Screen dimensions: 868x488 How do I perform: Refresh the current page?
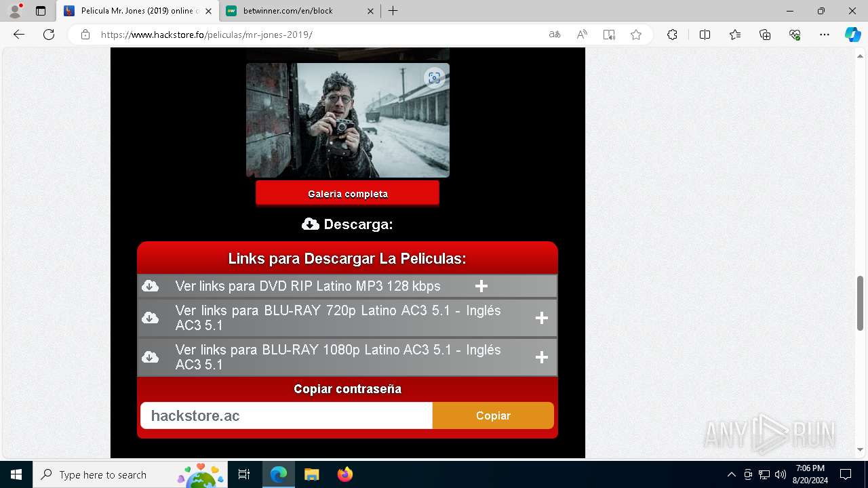(49, 35)
